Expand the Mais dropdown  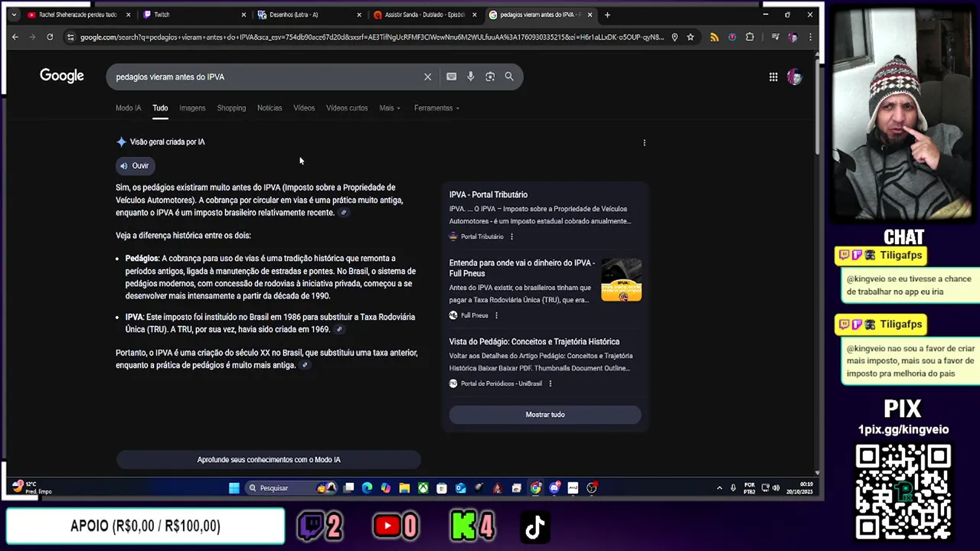[390, 108]
